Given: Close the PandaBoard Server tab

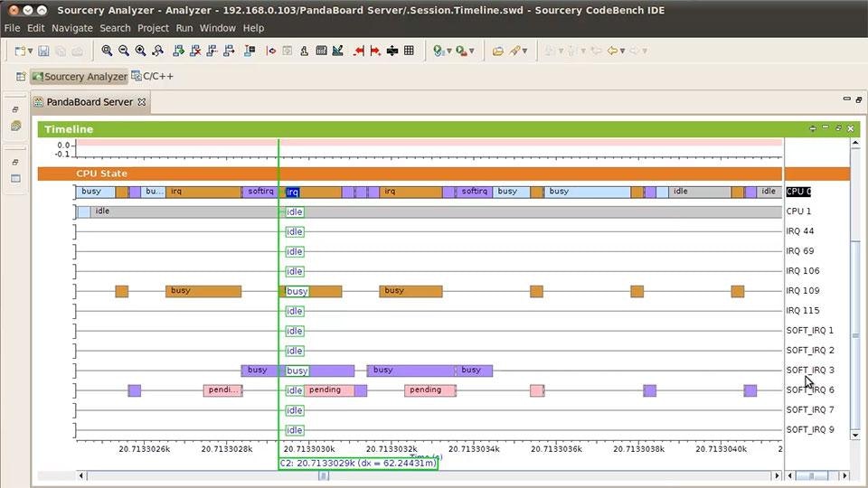Looking at the screenshot, I should click(142, 102).
